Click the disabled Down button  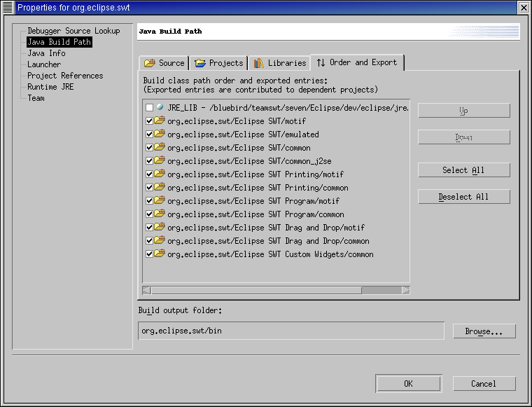pos(464,137)
